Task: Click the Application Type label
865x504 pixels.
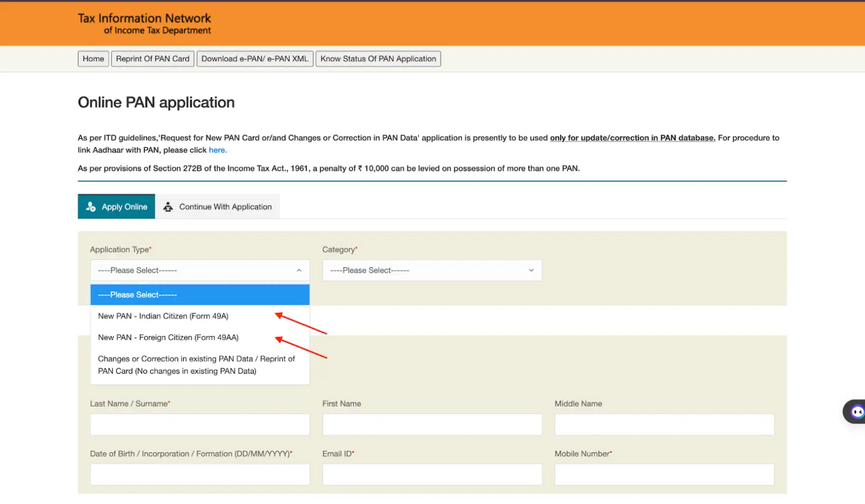Action: 121,249
